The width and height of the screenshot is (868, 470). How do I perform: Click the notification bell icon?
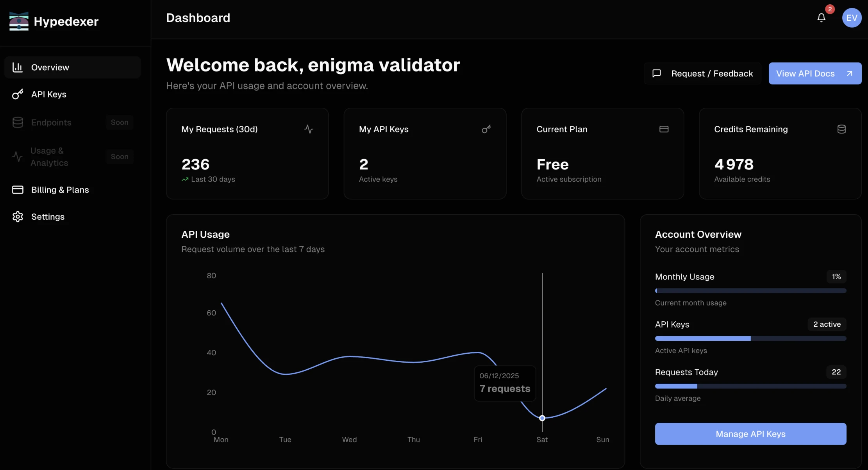point(821,18)
